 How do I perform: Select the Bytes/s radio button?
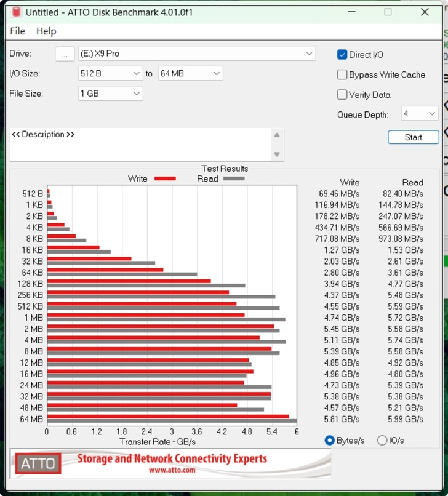(x=329, y=440)
